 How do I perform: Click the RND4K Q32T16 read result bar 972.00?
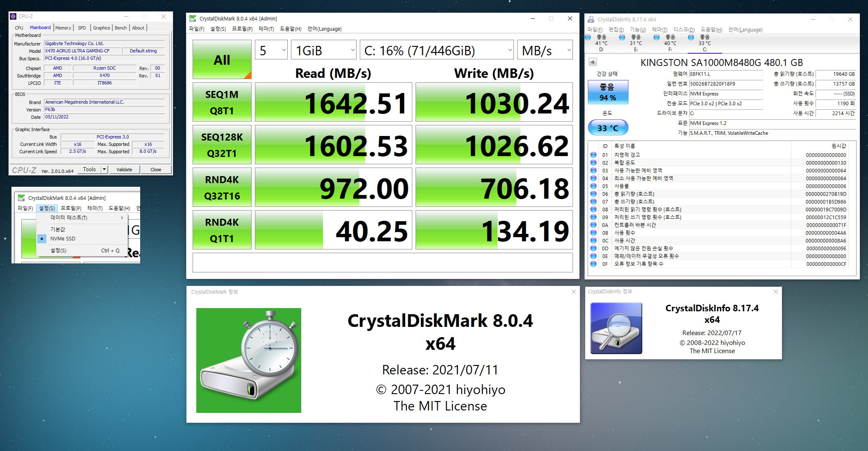tap(333, 188)
